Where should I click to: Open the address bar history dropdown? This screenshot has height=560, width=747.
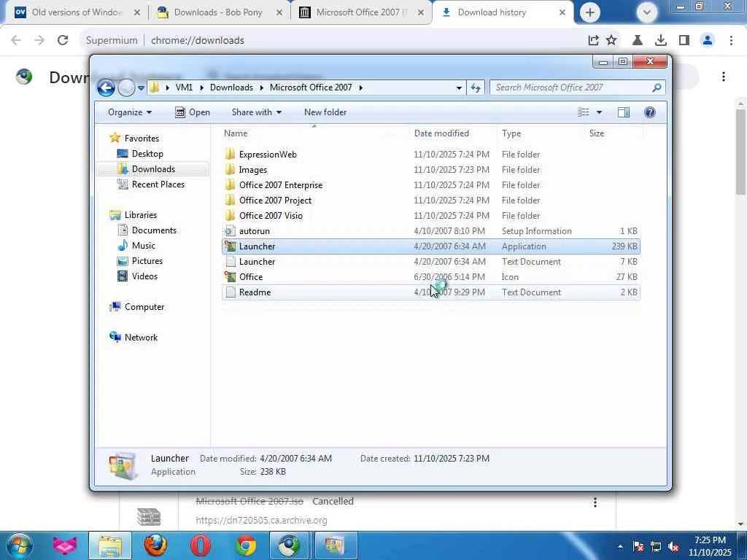coord(459,87)
